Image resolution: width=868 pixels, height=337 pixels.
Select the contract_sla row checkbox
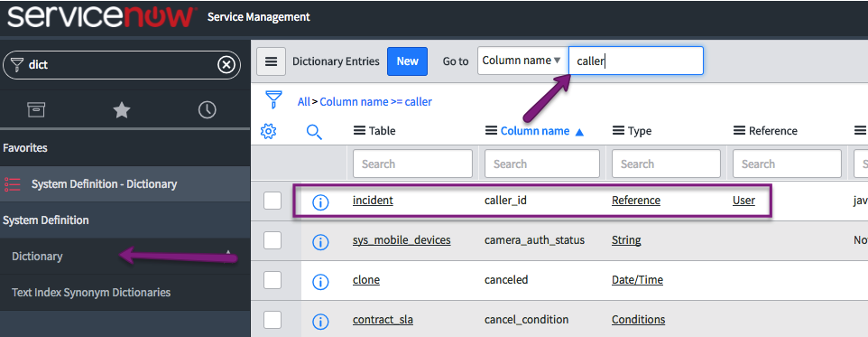pyautogui.click(x=272, y=320)
